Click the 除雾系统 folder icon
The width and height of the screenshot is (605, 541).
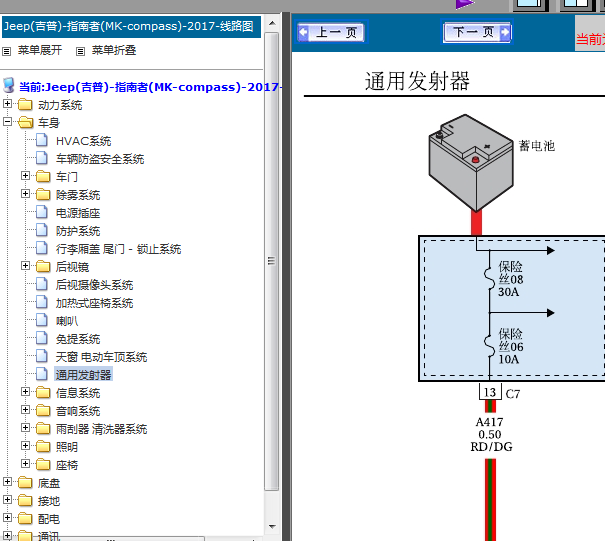[43, 194]
